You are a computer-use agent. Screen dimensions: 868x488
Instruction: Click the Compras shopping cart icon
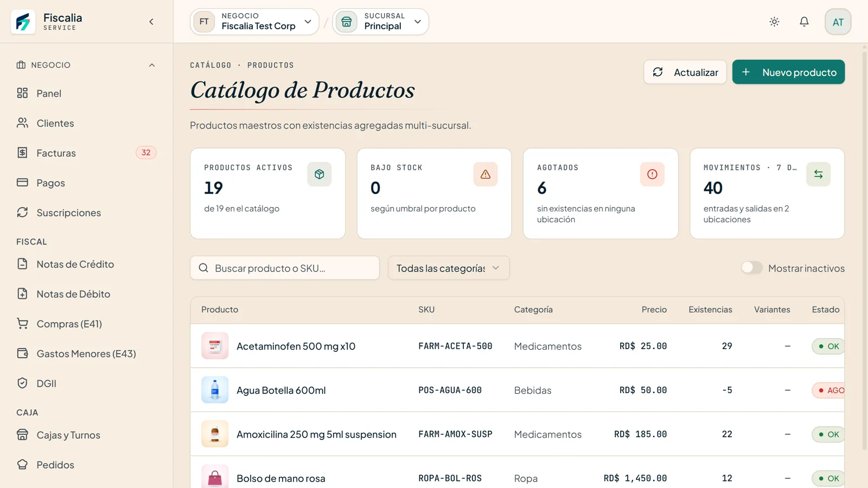point(22,324)
